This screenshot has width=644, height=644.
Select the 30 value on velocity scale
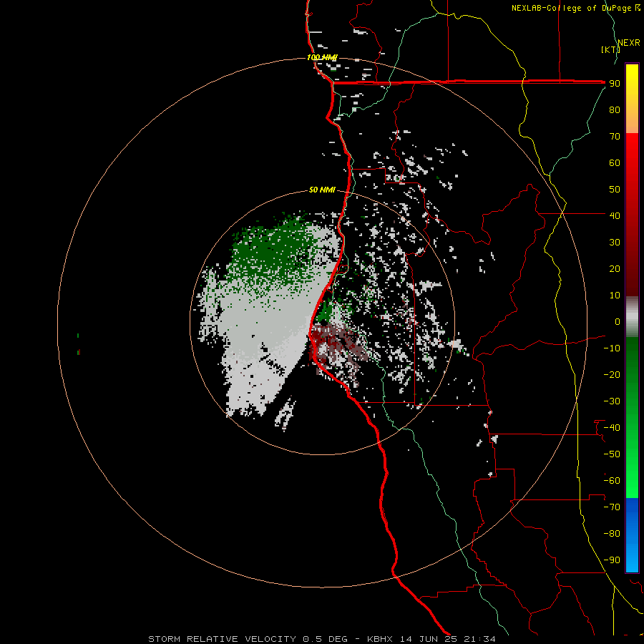[615, 243]
